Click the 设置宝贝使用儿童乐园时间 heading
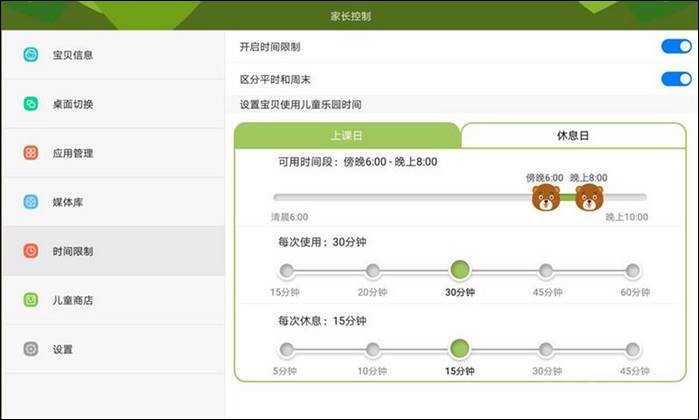The image size is (699, 420). click(x=300, y=105)
